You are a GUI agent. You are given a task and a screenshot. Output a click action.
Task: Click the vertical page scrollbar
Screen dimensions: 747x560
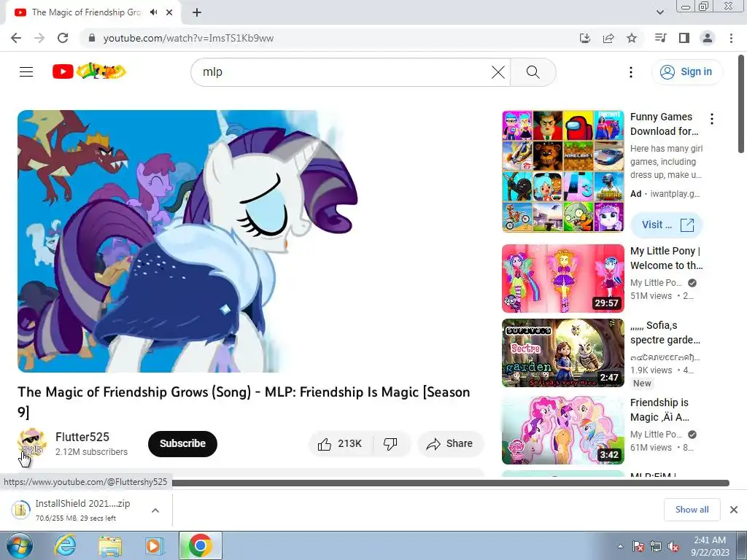tap(742, 105)
